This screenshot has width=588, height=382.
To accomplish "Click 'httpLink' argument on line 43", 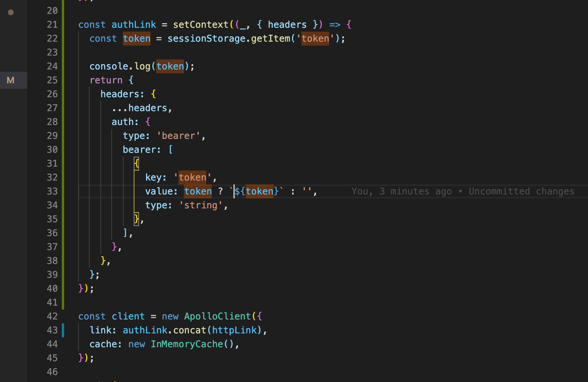I will pos(235,330).
